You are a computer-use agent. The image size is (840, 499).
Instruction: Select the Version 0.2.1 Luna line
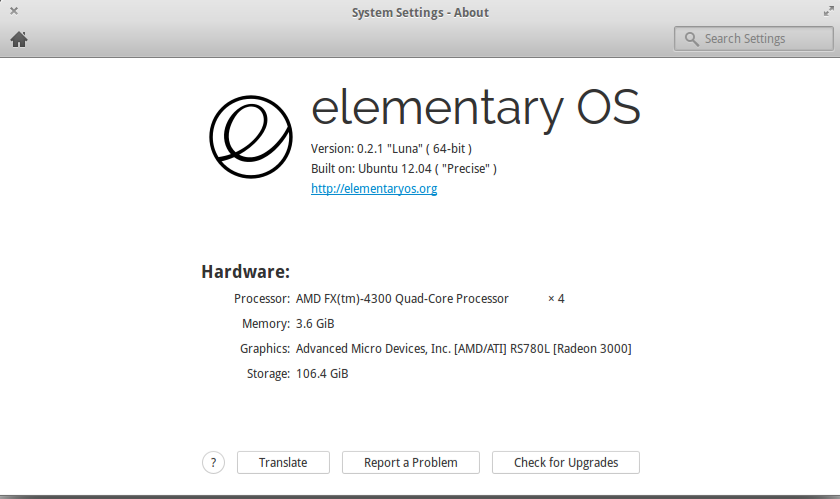pos(391,148)
